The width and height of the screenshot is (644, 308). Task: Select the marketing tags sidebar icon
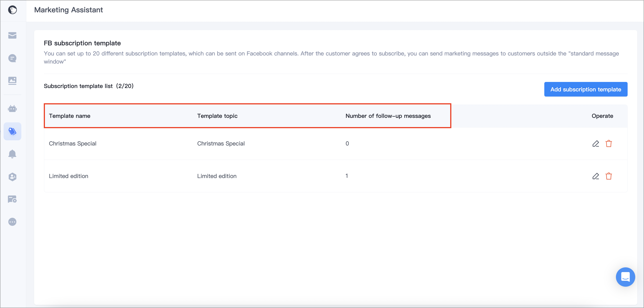point(12,131)
